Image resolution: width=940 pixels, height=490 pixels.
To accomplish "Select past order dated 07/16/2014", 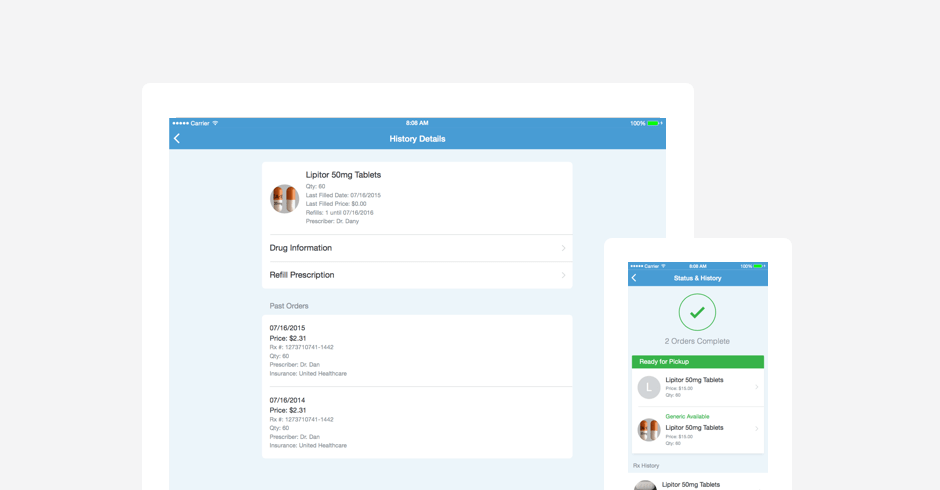I will click(x=417, y=423).
